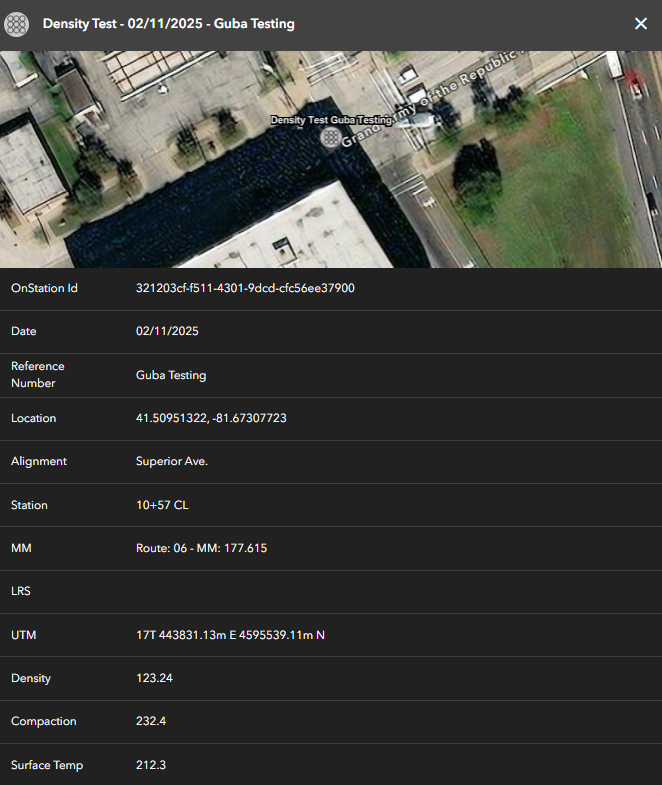662x785 pixels.
Task: Click the Compaction value 232.4
Action: click(x=152, y=721)
